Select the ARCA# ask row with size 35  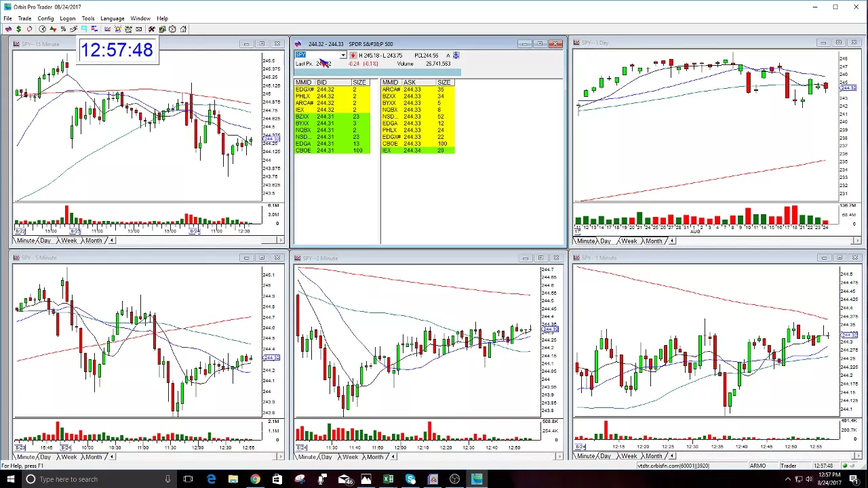[x=418, y=89]
